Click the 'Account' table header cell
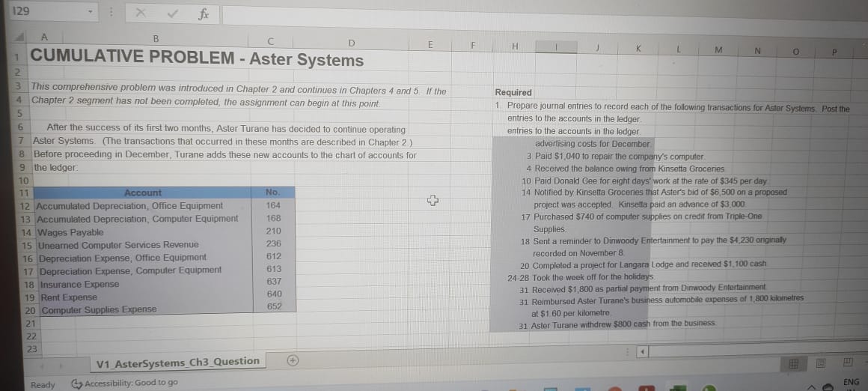This screenshot has height=391, width=868. coord(143,193)
